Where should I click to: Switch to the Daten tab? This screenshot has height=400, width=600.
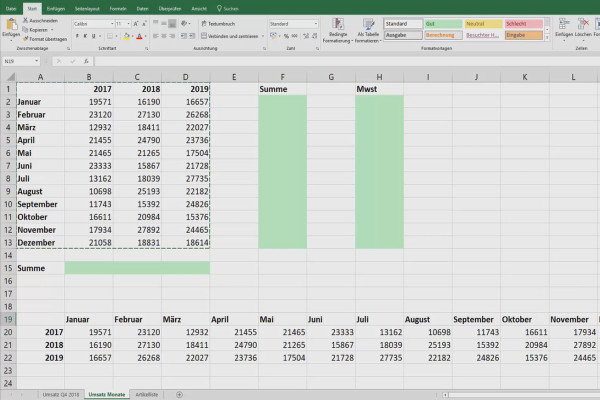tap(142, 8)
